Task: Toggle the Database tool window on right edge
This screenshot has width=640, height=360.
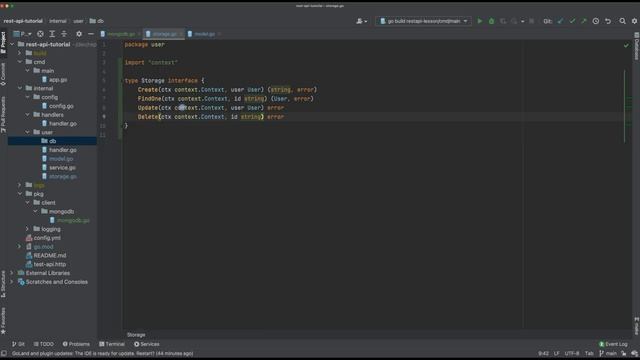Action: pyautogui.click(x=636, y=46)
